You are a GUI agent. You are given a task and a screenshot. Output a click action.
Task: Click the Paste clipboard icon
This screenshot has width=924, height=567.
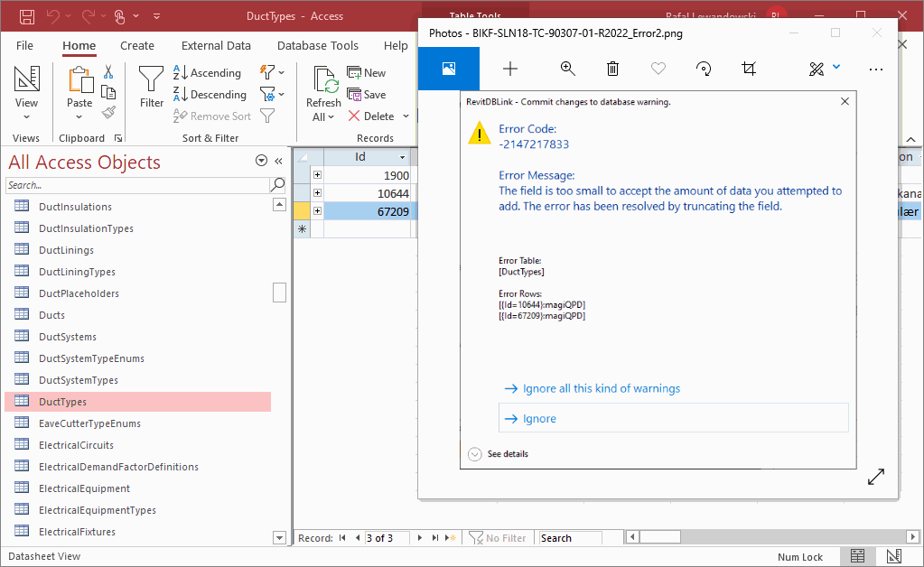click(80, 79)
